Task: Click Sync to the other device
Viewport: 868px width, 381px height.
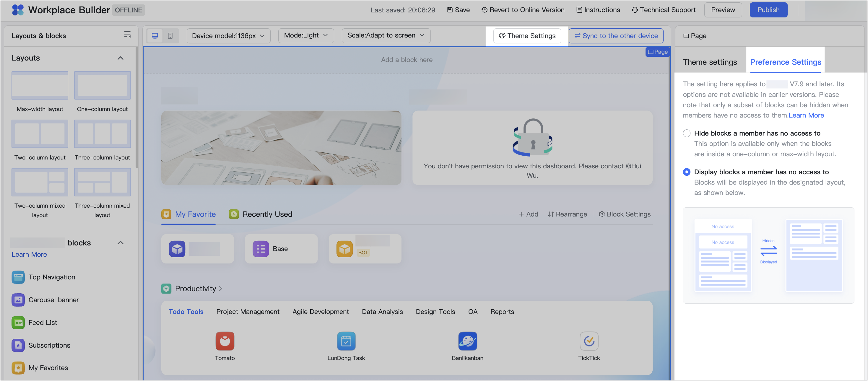Action: pos(616,36)
